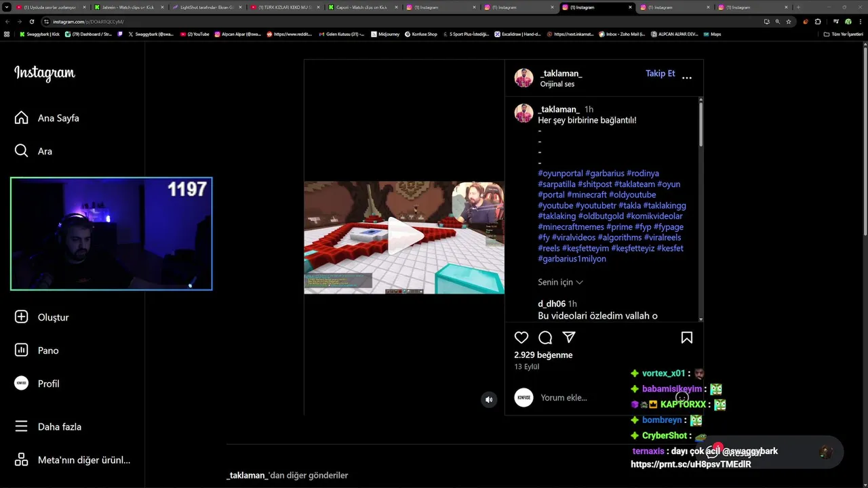Reload page with browser refresh icon

pos(31,22)
